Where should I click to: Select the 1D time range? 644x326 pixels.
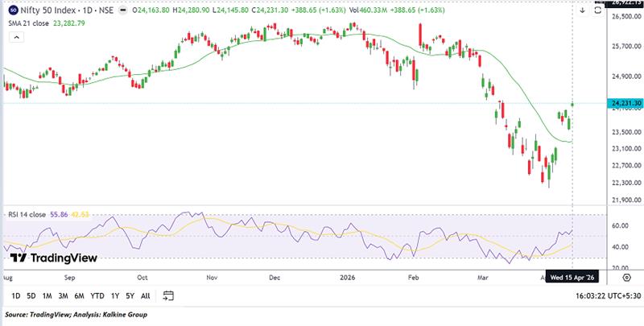pos(15,295)
